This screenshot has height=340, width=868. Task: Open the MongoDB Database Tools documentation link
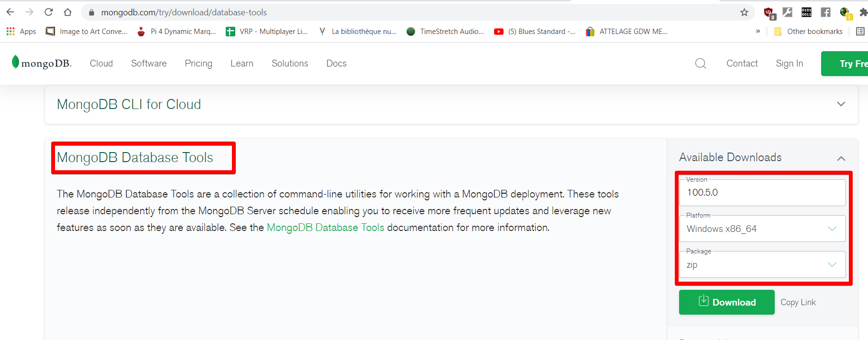[x=326, y=228]
